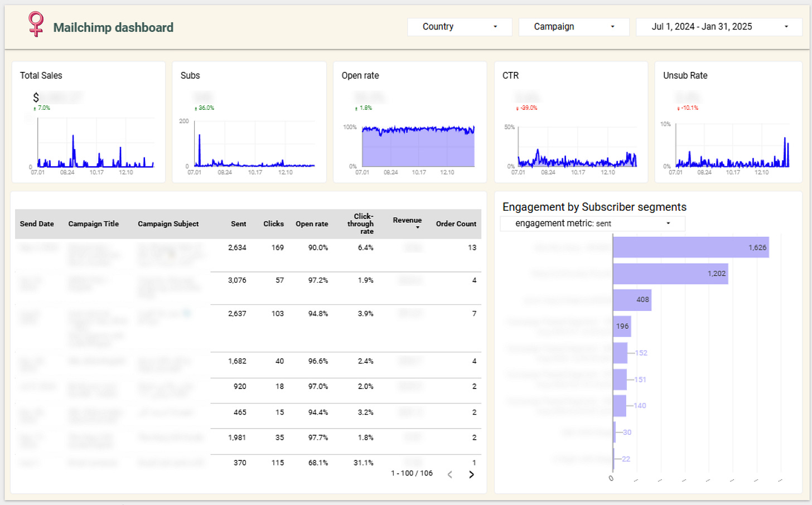Viewport: 812px width, 505px height.
Task: Click the Total Sales 7.0% change indicator
Action: click(x=42, y=108)
